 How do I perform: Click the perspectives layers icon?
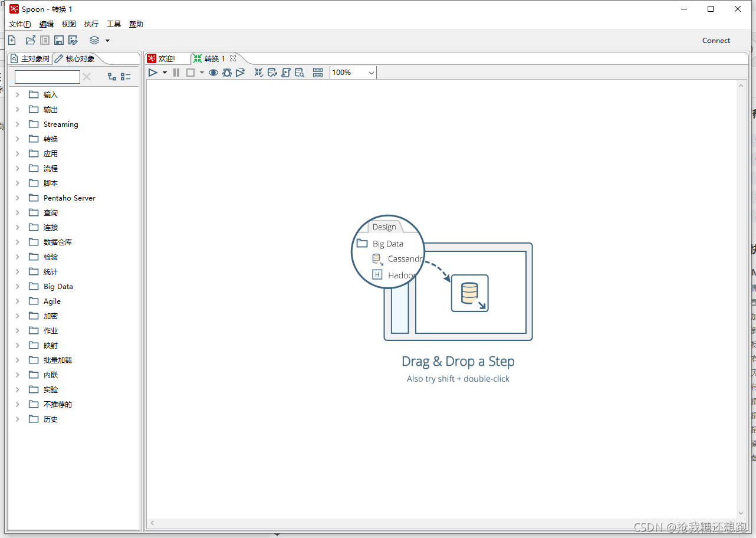tap(94, 40)
